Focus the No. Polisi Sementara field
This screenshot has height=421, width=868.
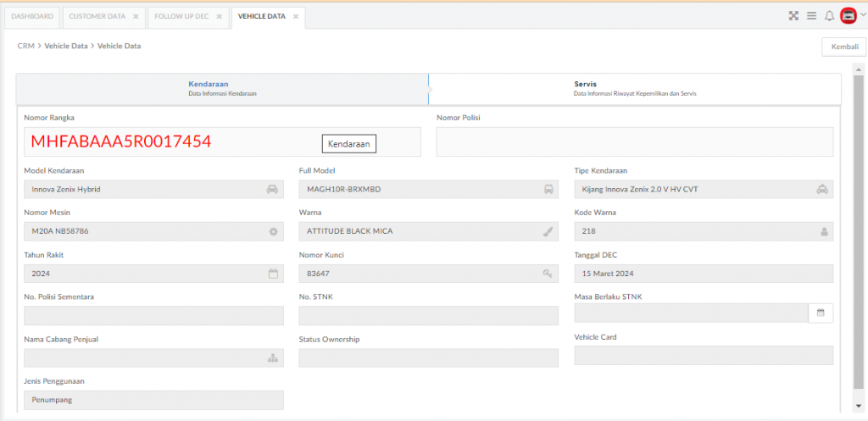click(154, 315)
